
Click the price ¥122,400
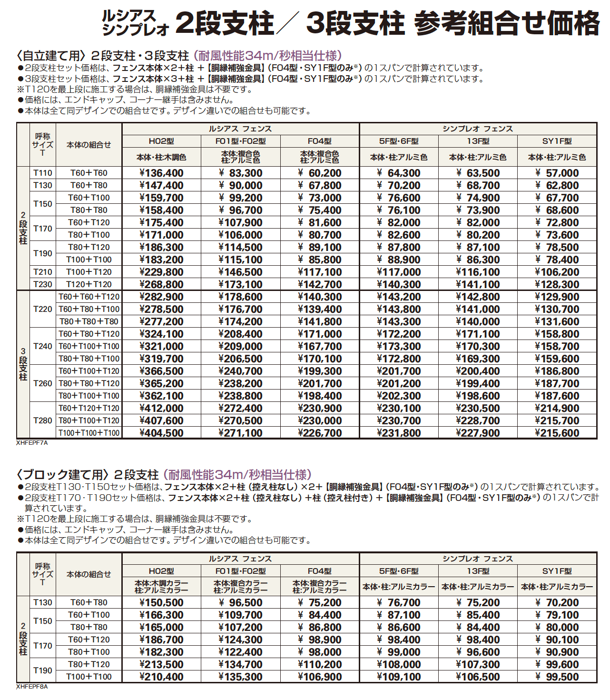click(x=240, y=652)
